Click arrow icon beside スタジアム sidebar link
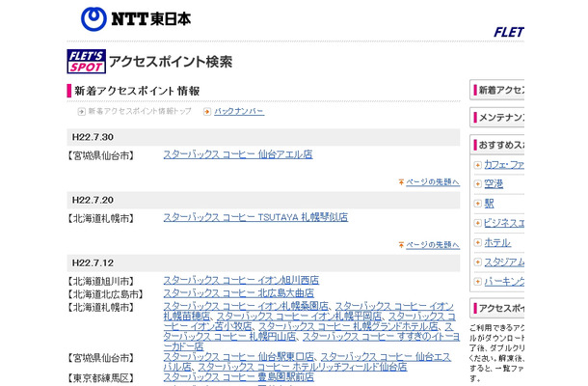The height and width of the screenshot is (386, 588). click(x=477, y=262)
